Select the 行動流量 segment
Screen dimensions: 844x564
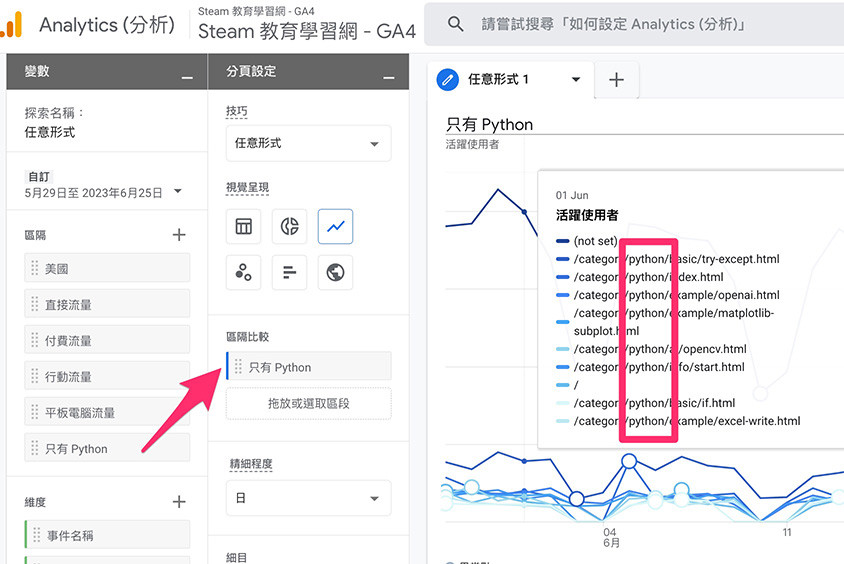[x=107, y=376]
